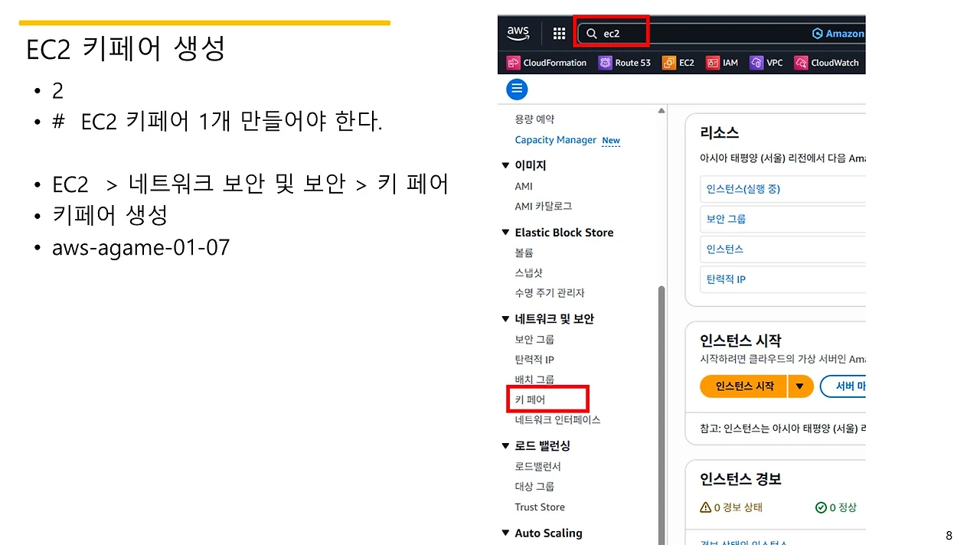980x551 pixels.
Task: Open the services grid icon
Action: coord(559,33)
